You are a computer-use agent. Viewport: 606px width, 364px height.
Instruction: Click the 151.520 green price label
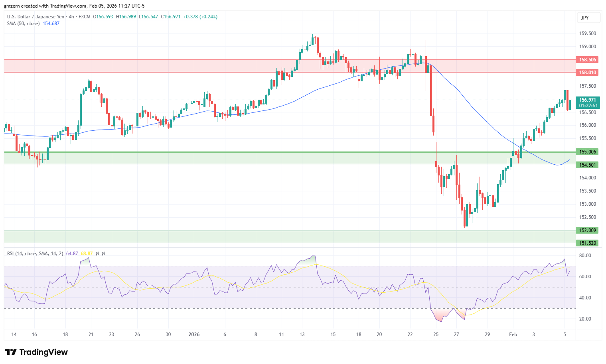(x=588, y=243)
